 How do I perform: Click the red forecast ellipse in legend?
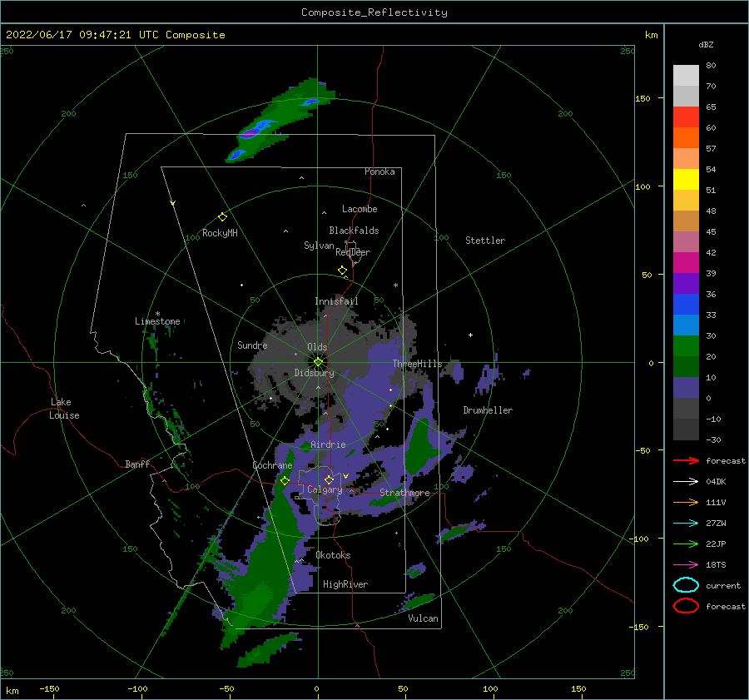tap(686, 606)
